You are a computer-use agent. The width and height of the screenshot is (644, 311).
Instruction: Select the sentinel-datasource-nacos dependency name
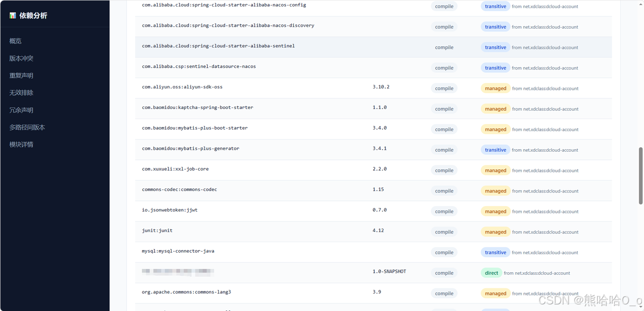[x=199, y=66]
